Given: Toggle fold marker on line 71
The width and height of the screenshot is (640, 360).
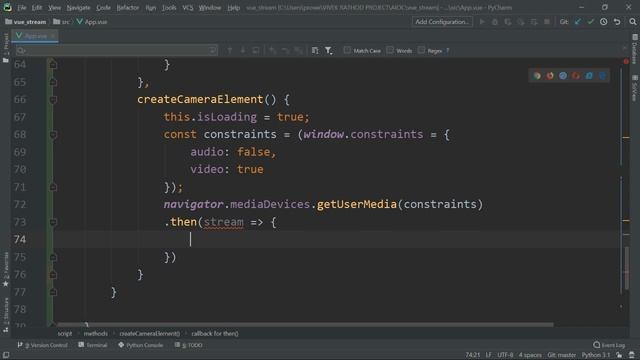Looking at the screenshot, I should pos(53,187).
